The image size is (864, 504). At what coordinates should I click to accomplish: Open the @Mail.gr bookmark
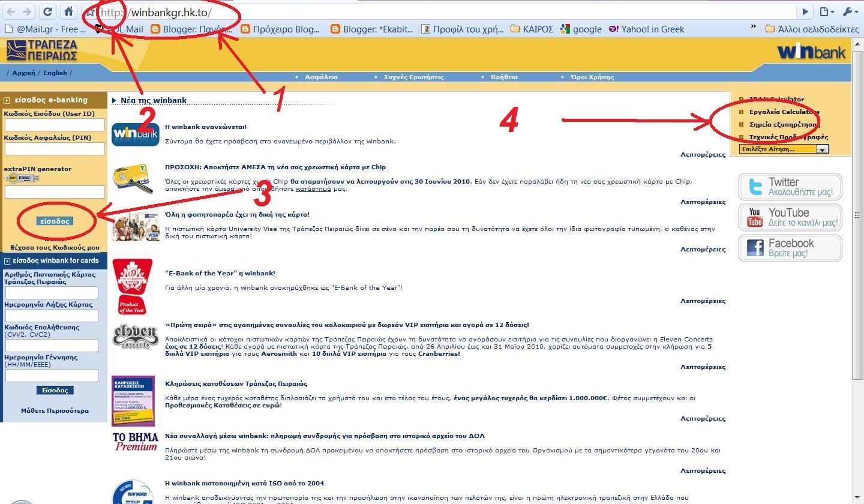coord(45,29)
